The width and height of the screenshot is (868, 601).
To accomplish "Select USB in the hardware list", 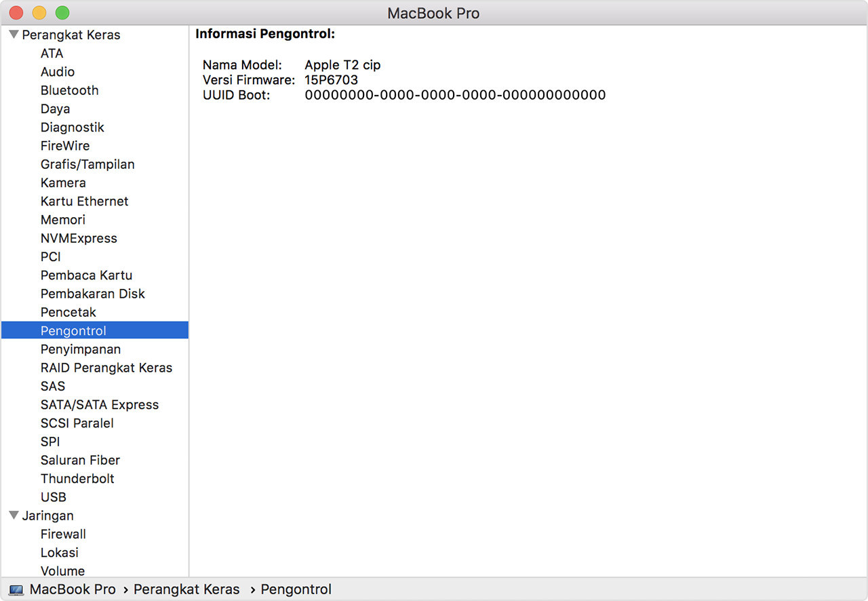I will (x=54, y=497).
